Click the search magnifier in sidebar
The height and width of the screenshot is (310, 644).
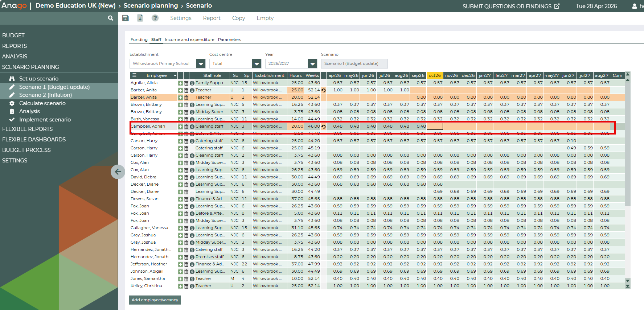[x=111, y=18]
